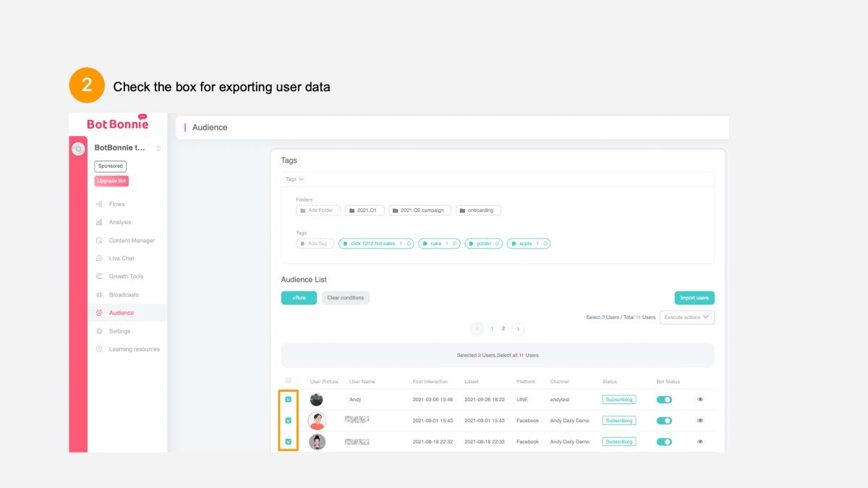Uncheck the 2021-08-18 22:32 row checkbox
The width and height of the screenshot is (868, 488).
tap(289, 441)
